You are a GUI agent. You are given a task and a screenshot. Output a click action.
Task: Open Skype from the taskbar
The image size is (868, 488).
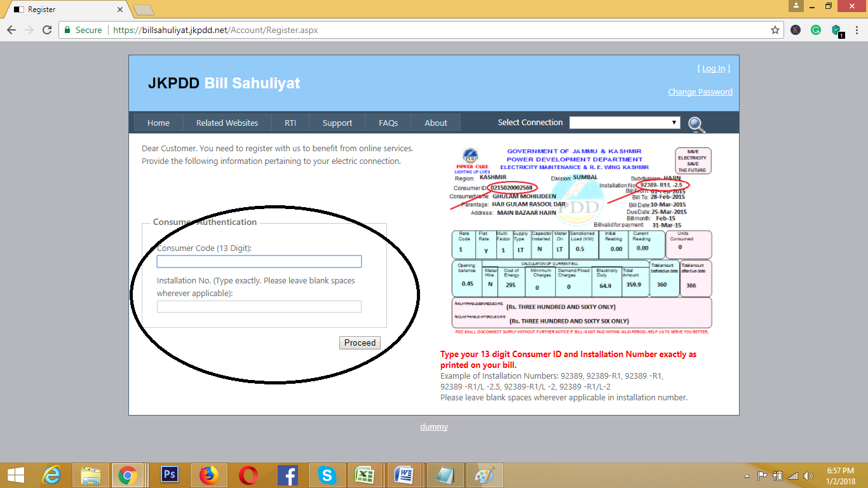point(327,475)
